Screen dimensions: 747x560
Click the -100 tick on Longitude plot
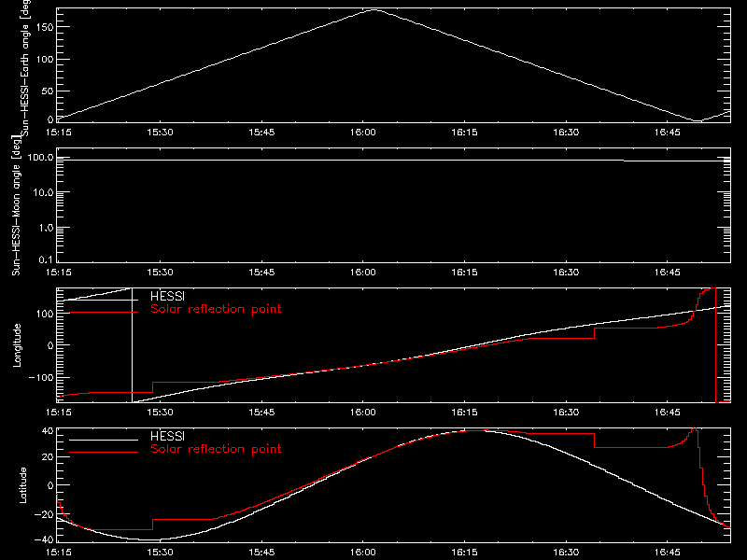(41, 377)
